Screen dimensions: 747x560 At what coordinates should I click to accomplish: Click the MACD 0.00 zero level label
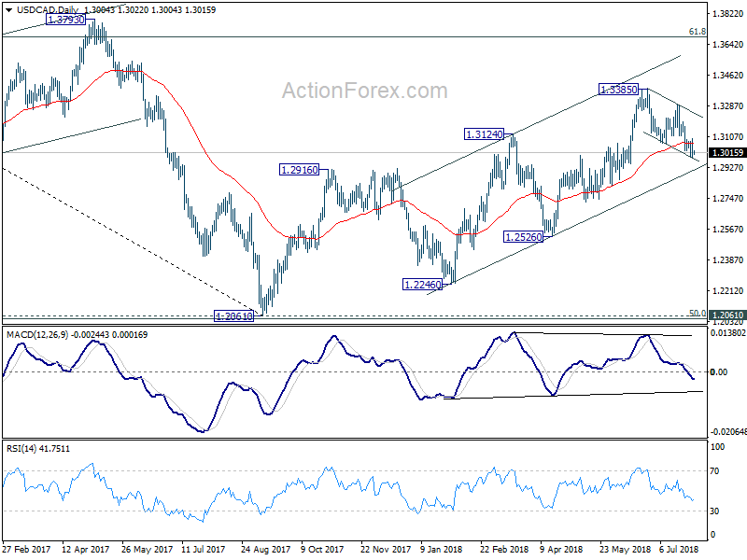click(718, 371)
